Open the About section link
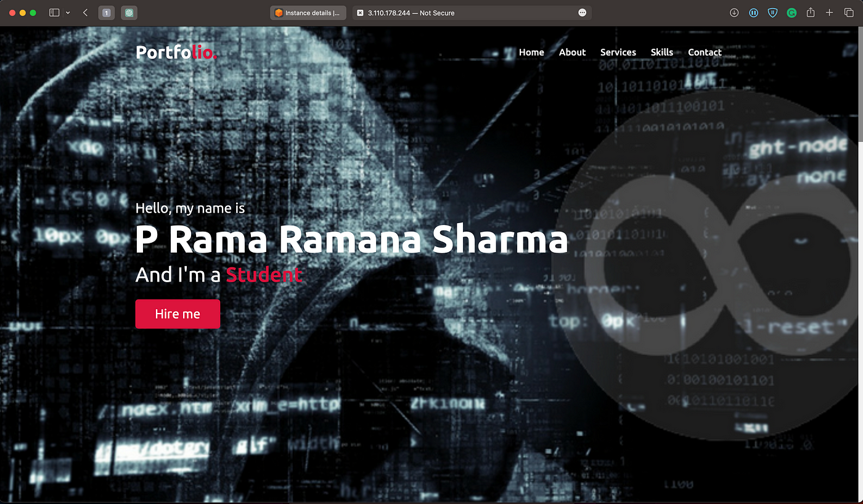 572,52
